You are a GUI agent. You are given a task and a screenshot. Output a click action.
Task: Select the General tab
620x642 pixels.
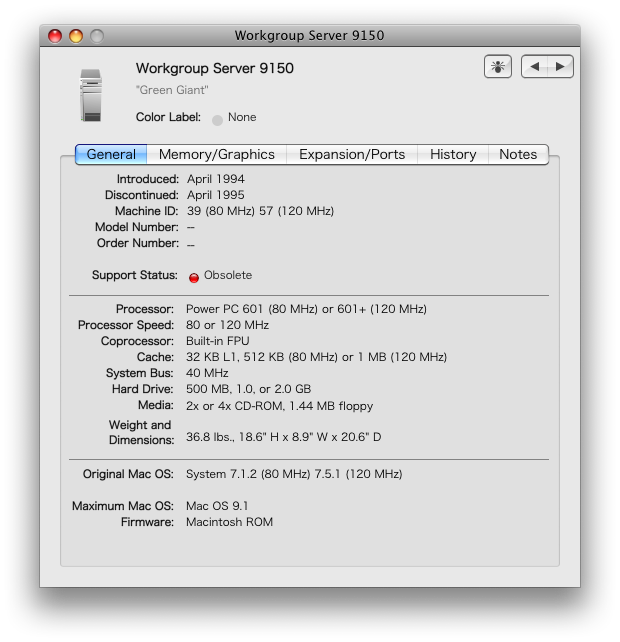click(x=111, y=154)
